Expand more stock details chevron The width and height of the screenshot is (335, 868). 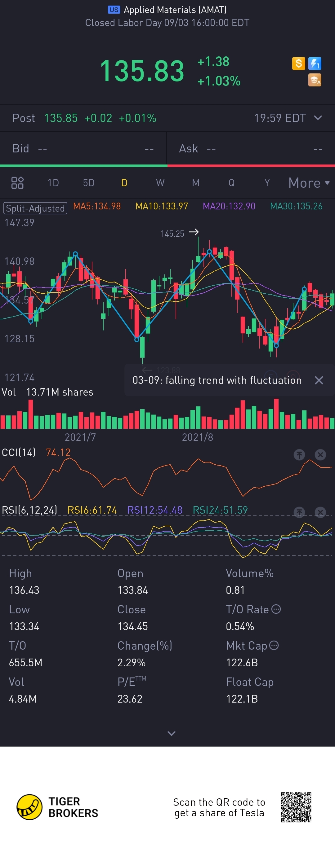(x=172, y=733)
